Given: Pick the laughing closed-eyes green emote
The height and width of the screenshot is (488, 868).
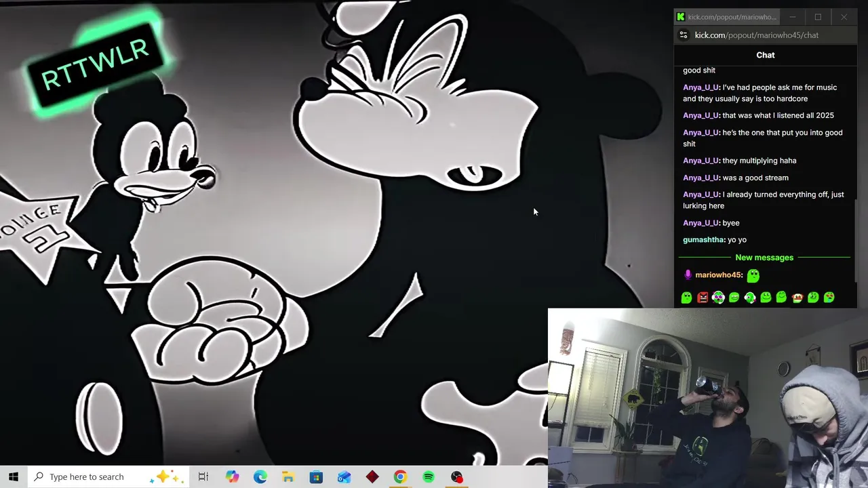Looking at the screenshot, I should pyautogui.click(x=781, y=297).
